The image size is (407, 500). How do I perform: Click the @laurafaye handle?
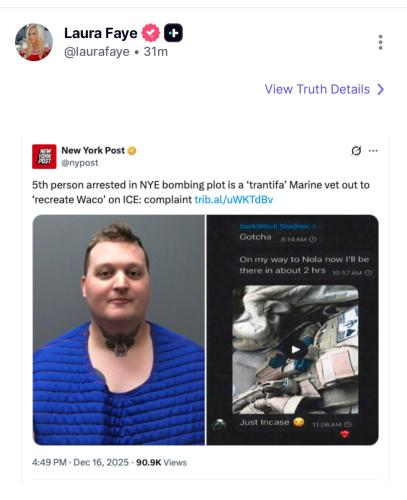(97, 52)
